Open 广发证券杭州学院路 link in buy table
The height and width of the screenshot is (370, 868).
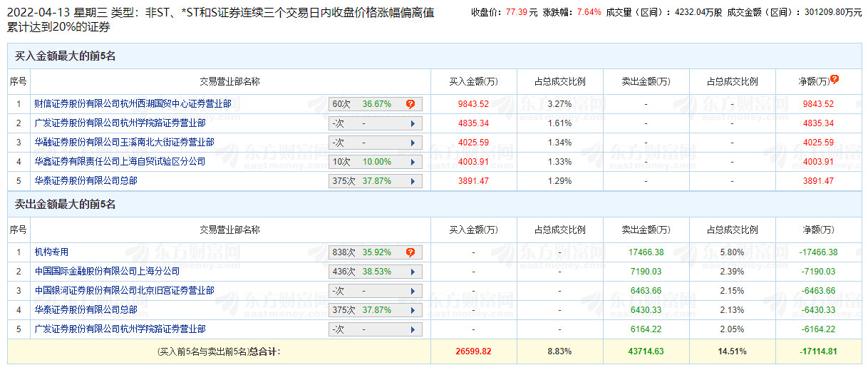tap(120, 123)
